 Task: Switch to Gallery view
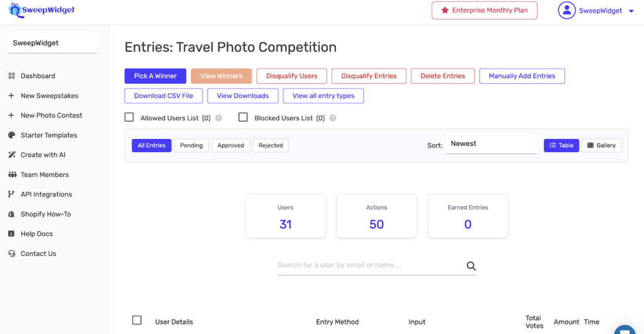click(x=601, y=145)
